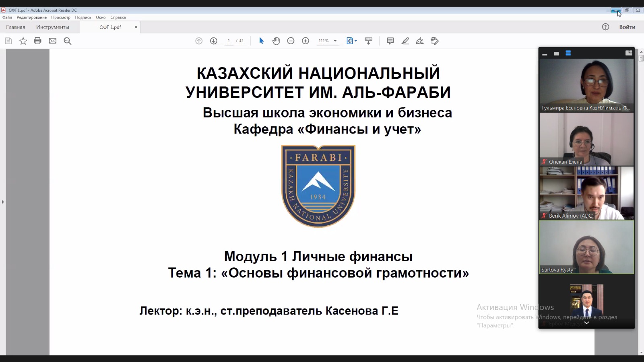Select the stacked thumbnail view icon
The width and height of the screenshot is (644, 362).
[568, 53]
